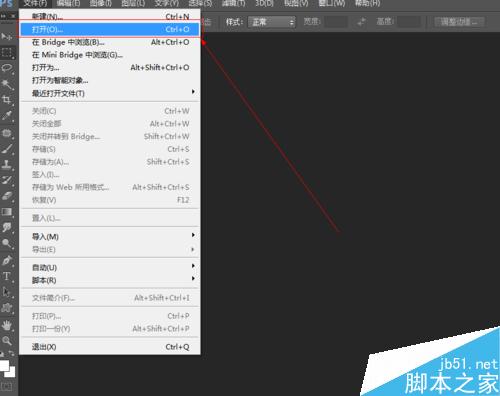The image size is (500, 396).
Task: Open the 窗口(W) menu
Action: coord(332,3)
